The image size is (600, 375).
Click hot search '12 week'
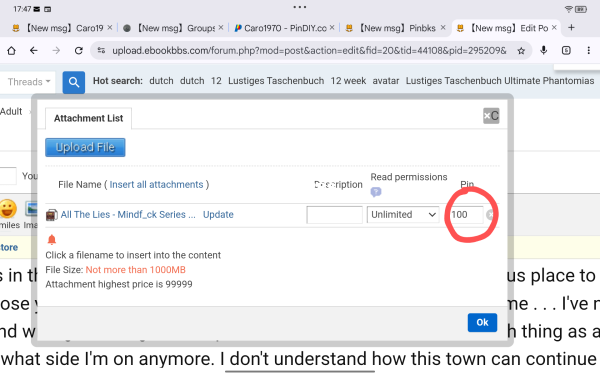(x=348, y=81)
